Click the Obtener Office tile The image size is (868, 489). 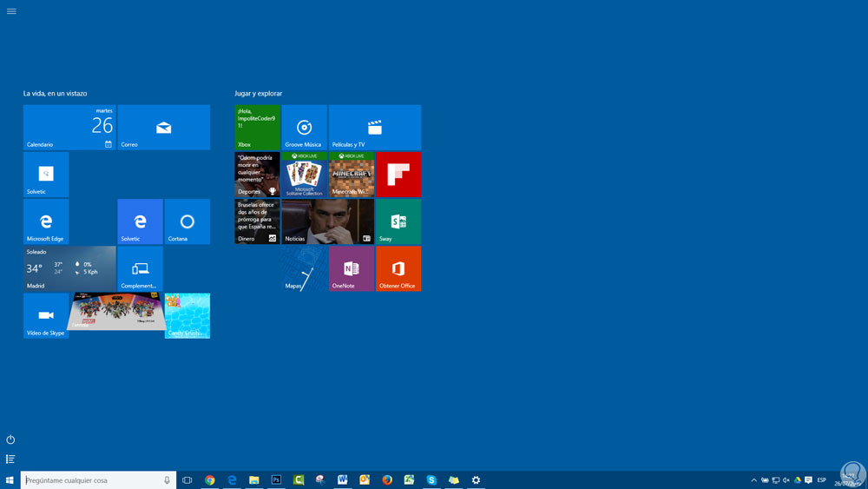(x=398, y=268)
